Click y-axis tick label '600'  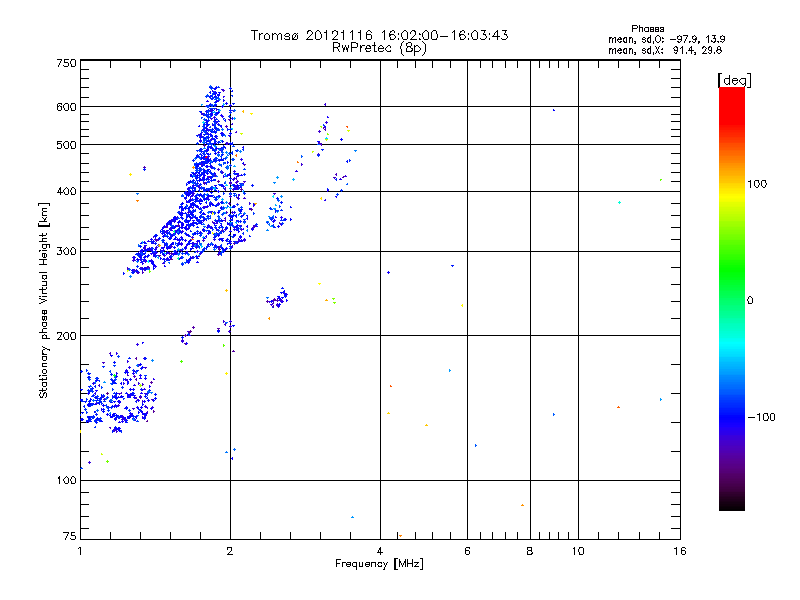(66, 107)
